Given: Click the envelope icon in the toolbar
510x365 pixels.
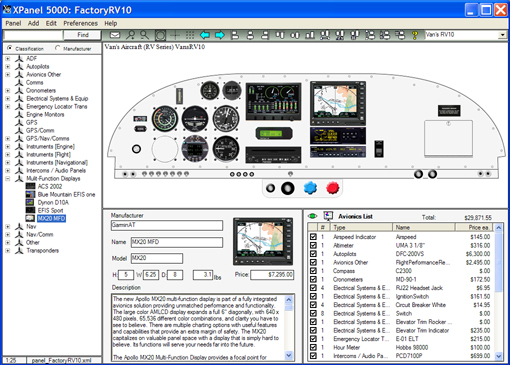Looking at the screenshot, I should 115,35.
